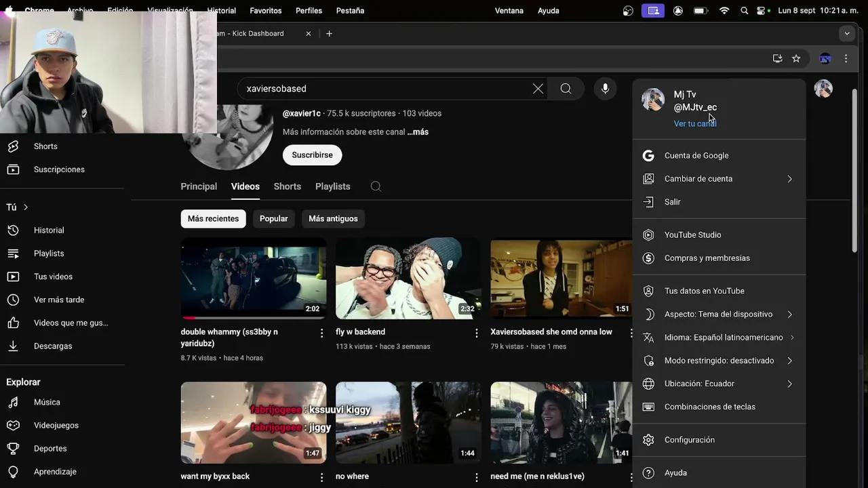Click the Chrome bookmark star icon
Image resolution: width=868 pixels, height=488 pixels.
pos(796,59)
